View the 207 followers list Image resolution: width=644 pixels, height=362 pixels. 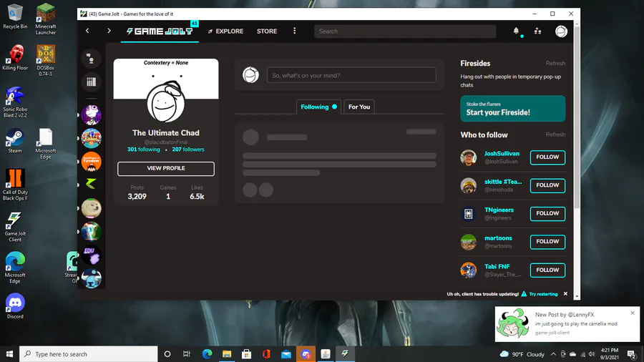[188, 150]
